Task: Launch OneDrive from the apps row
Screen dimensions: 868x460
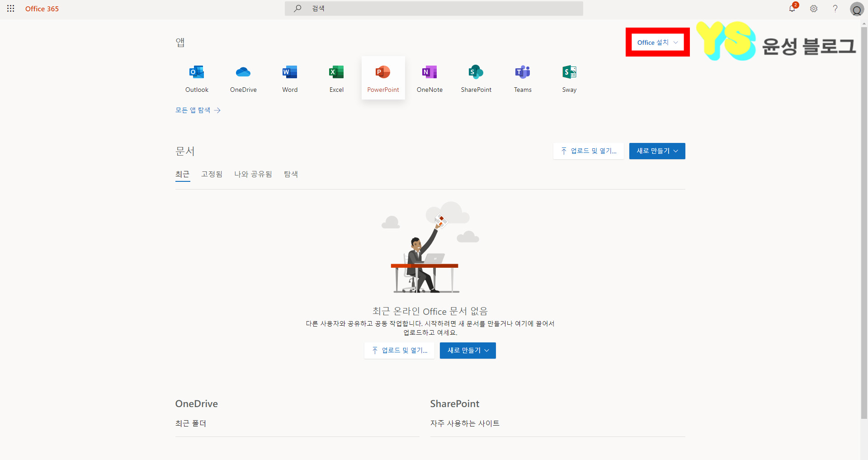Action: tap(243, 78)
